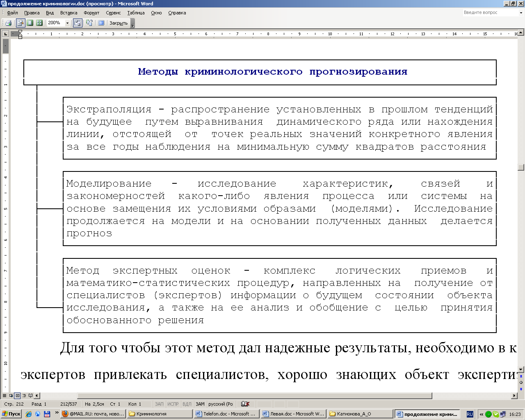Screen dimensions: 525x420
Task: Click the horizontal scrollbar right arrow
Action: 515,396
